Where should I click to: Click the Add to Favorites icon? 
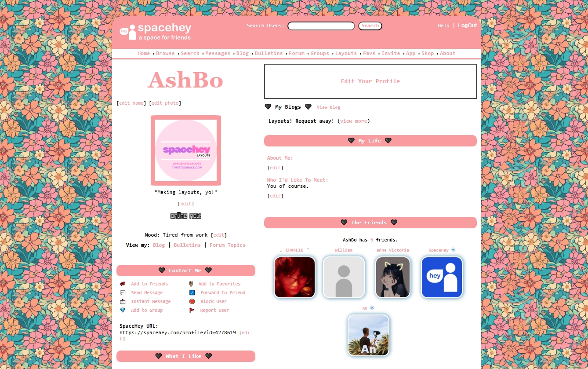tap(191, 284)
